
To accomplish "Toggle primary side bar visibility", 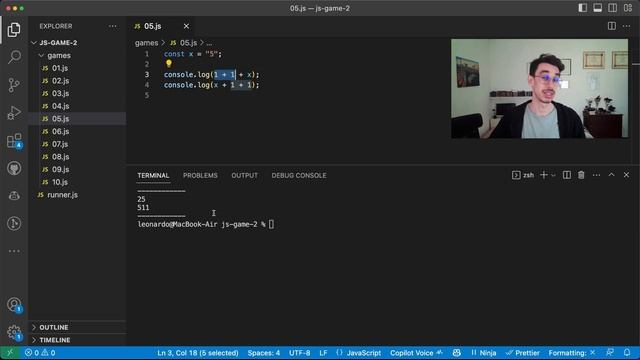I will click(582, 8).
